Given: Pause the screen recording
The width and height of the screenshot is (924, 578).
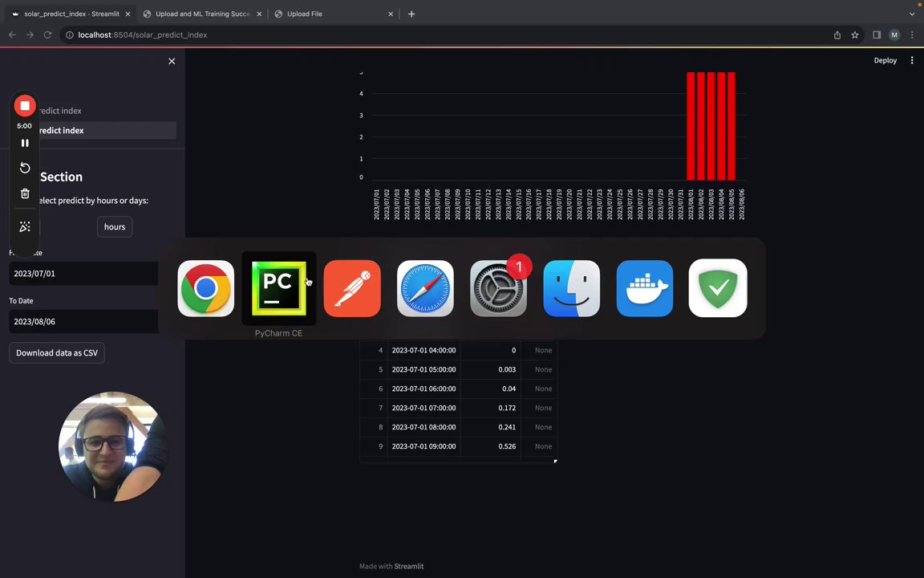Looking at the screenshot, I should (x=25, y=143).
